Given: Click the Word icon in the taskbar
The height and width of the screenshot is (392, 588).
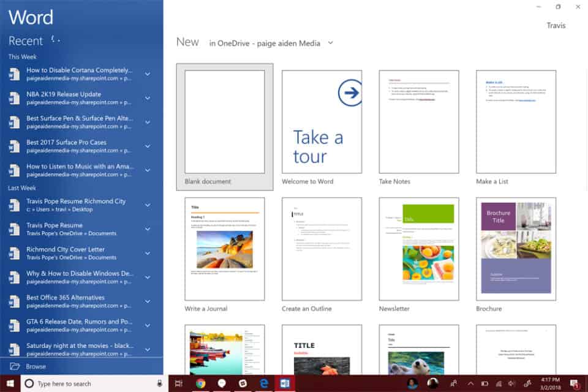Looking at the screenshot, I should [285, 383].
